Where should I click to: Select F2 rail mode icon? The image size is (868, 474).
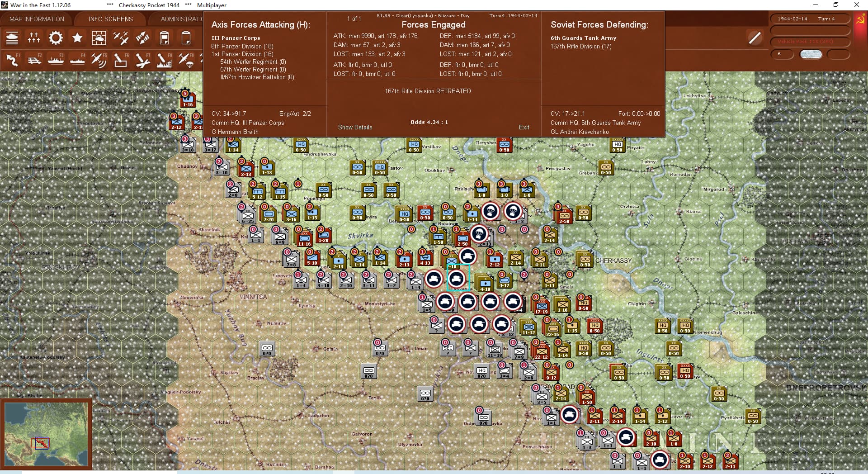pos(34,60)
